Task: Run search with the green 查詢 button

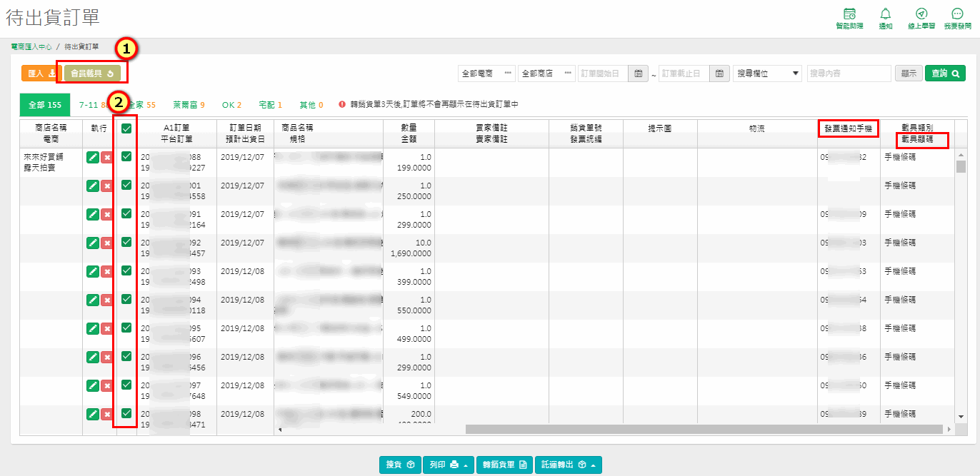Action: click(x=945, y=74)
